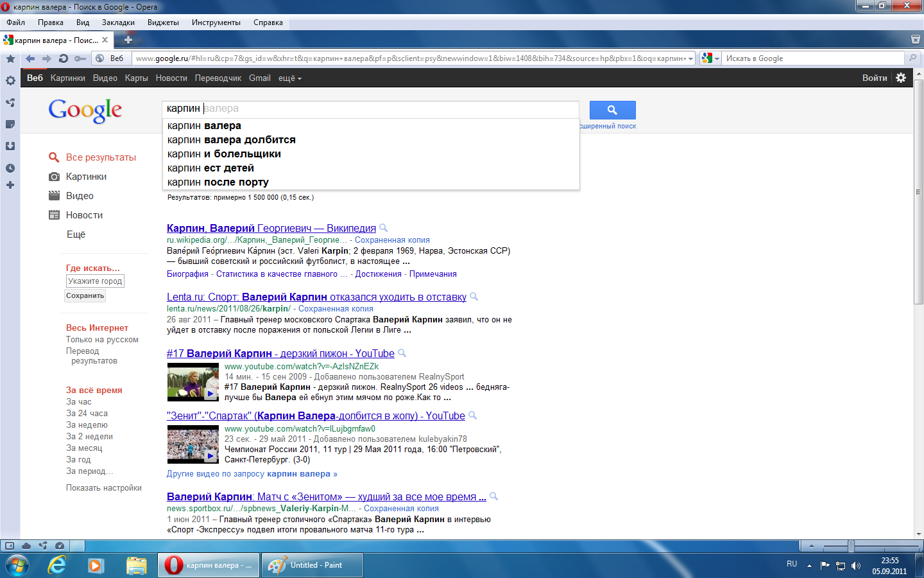The image size is (924, 578).
Task: Click the magnifier in Opera's search field
Action: 912,58
